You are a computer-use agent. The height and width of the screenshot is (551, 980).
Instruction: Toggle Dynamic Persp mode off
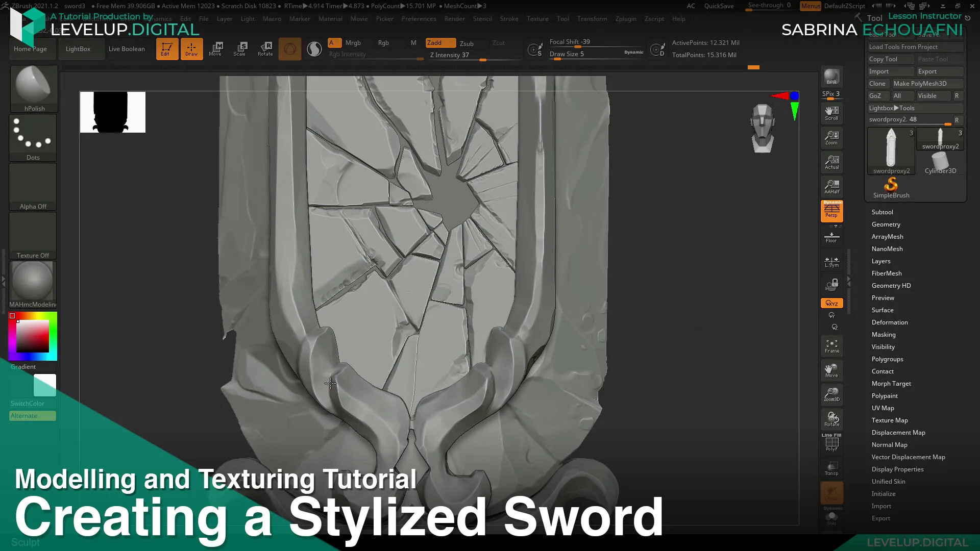pos(831,212)
